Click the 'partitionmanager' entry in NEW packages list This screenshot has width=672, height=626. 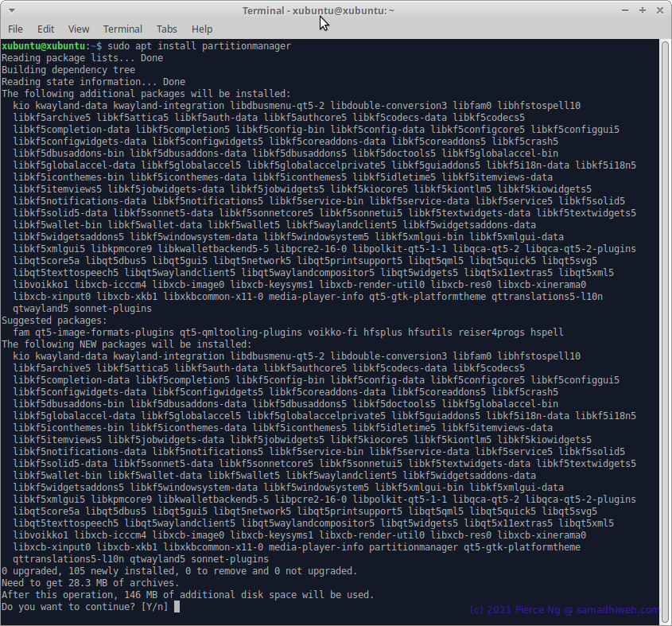[414, 547]
